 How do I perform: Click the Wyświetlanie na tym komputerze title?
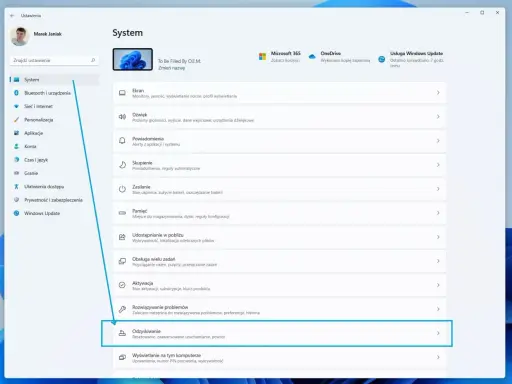tap(166, 355)
